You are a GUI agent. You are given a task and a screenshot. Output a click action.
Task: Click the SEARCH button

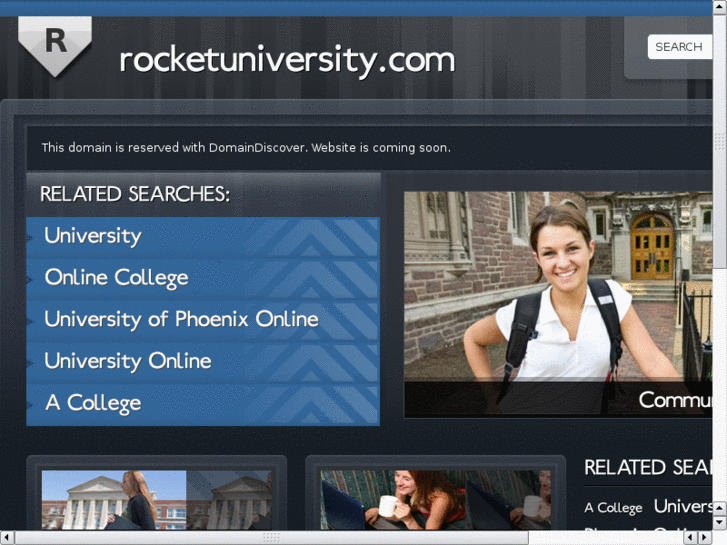click(x=679, y=47)
